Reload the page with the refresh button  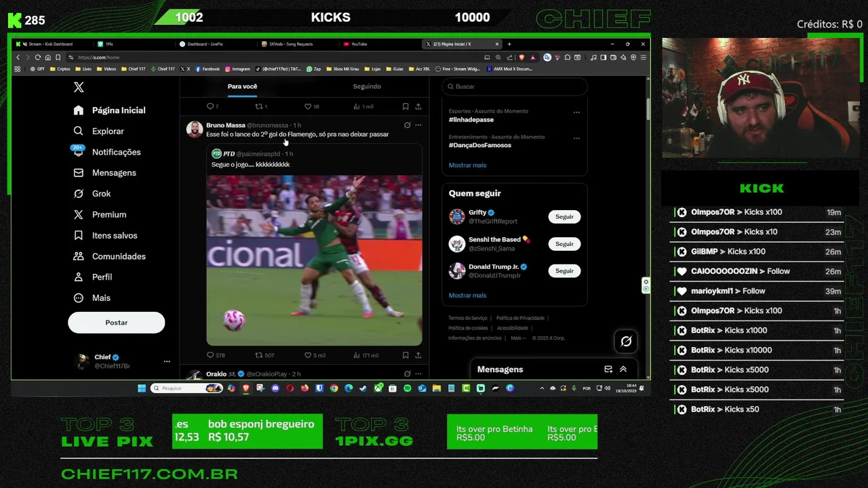[x=38, y=58]
